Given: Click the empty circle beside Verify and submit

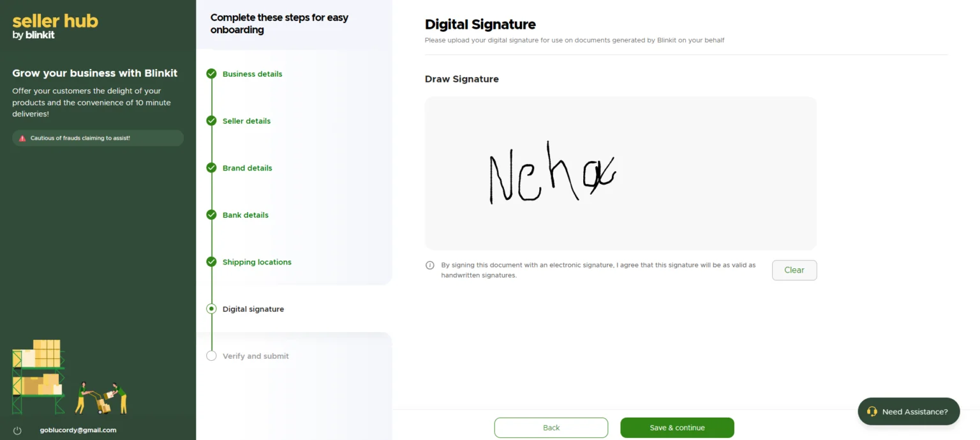Looking at the screenshot, I should coord(211,356).
